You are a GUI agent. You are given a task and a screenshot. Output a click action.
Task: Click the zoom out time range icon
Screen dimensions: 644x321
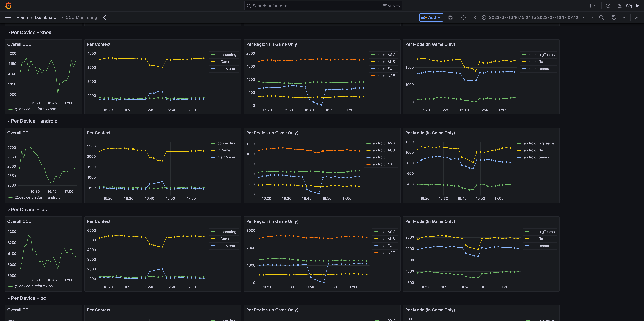pyautogui.click(x=601, y=17)
